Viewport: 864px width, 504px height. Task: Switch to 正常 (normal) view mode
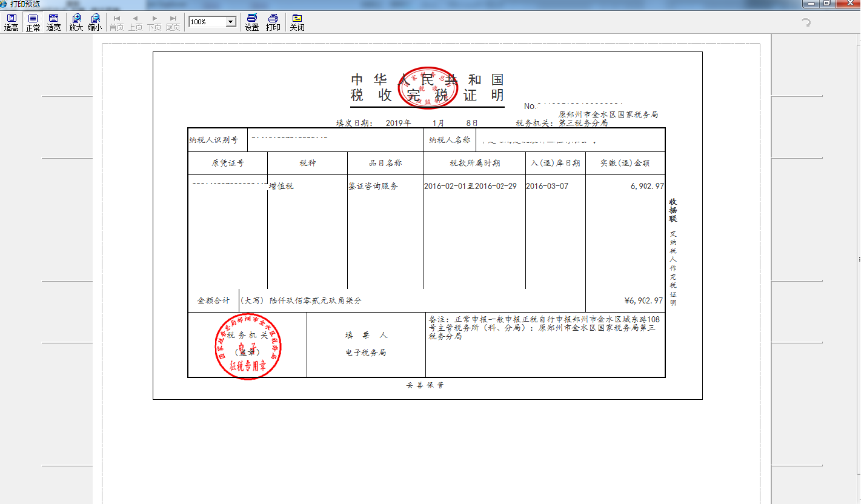click(32, 22)
